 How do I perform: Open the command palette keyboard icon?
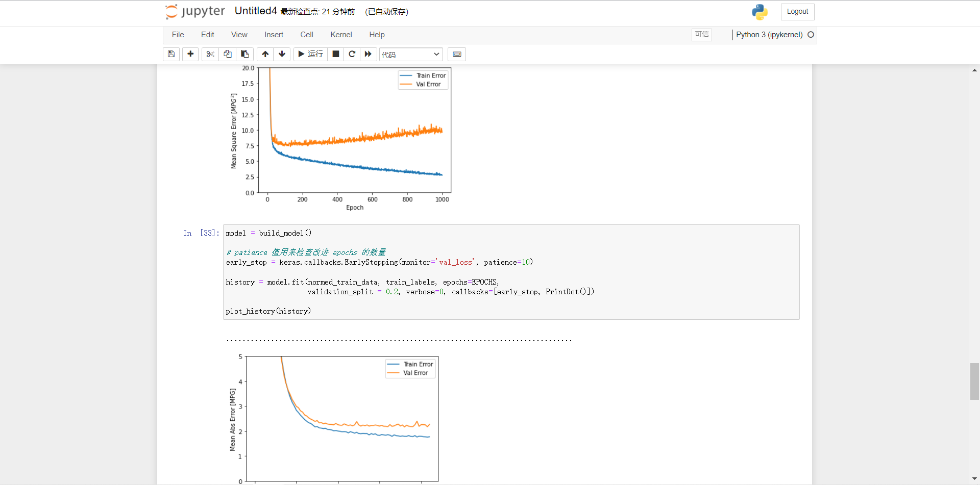point(457,54)
